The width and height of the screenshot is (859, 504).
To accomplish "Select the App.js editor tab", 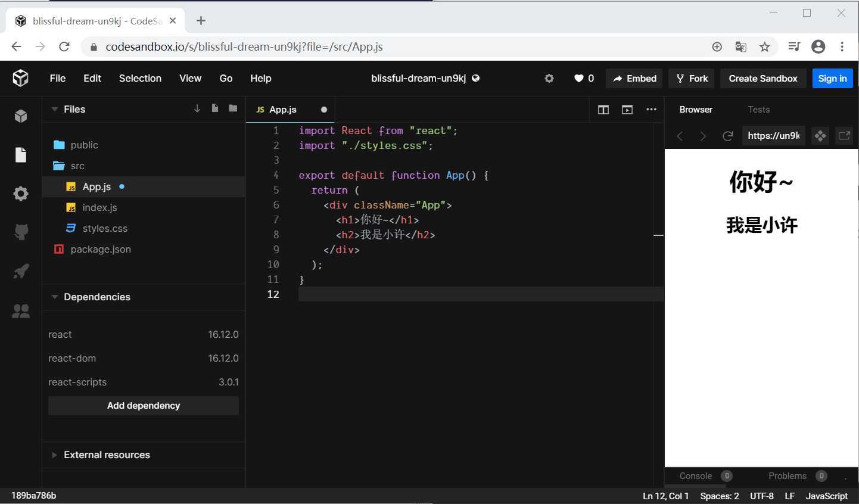I will coord(290,110).
